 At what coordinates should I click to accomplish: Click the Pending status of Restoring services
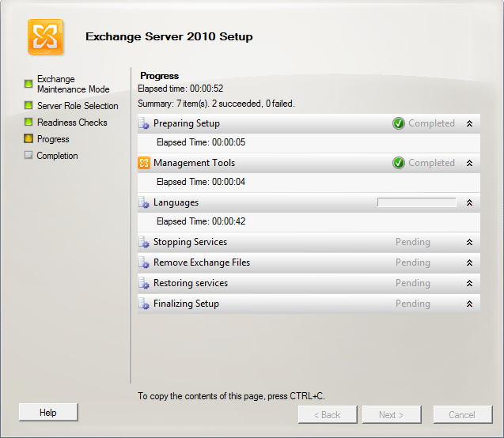(413, 283)
